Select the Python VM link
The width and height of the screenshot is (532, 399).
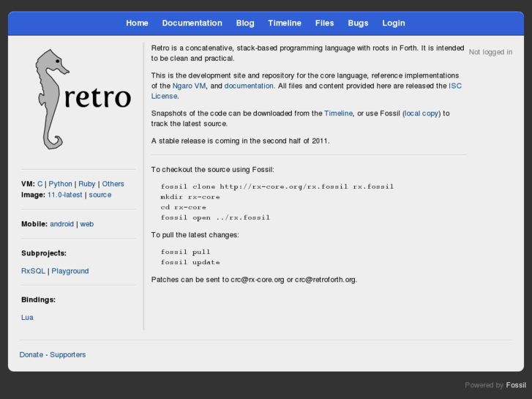tap(60, 184)
